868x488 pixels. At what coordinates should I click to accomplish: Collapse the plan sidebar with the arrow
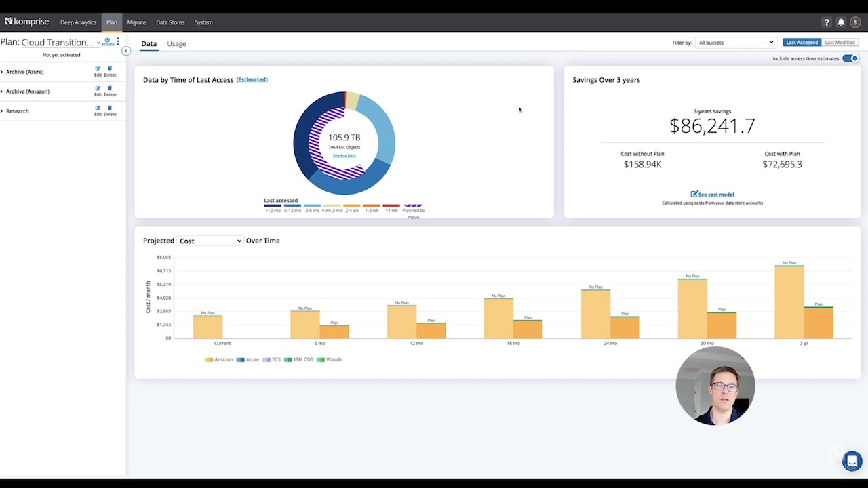click(x=125, y=51)
